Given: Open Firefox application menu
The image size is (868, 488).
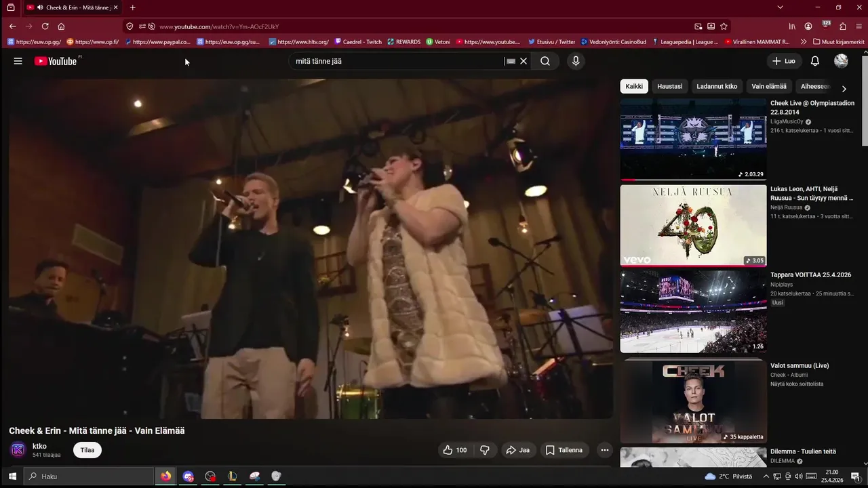Looking at the screenshot, I should tap(859, 26).
